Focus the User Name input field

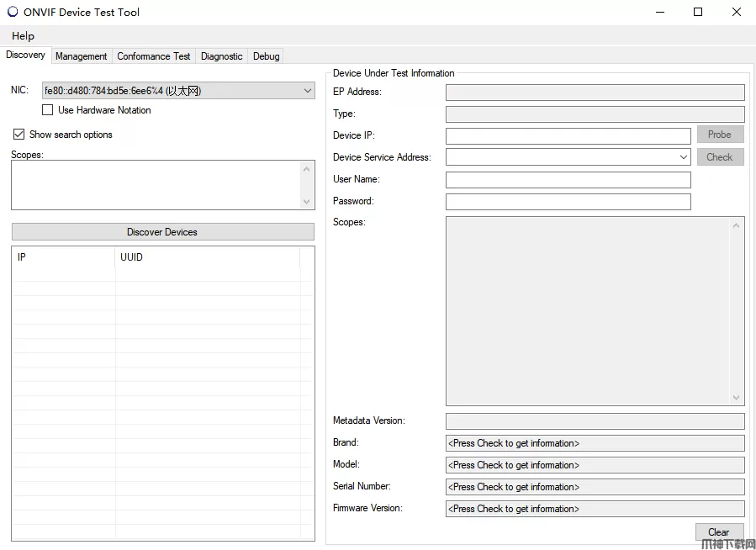(x=568, y=180)
